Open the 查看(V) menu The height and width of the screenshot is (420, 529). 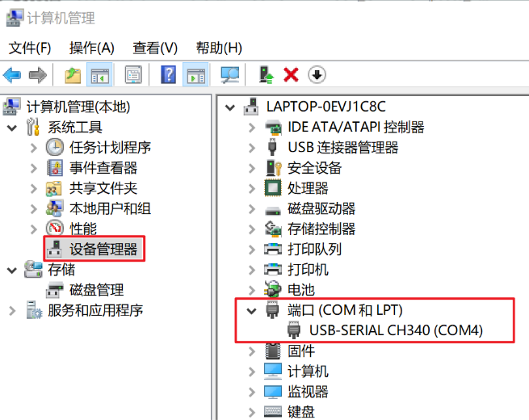coord(155,48)
